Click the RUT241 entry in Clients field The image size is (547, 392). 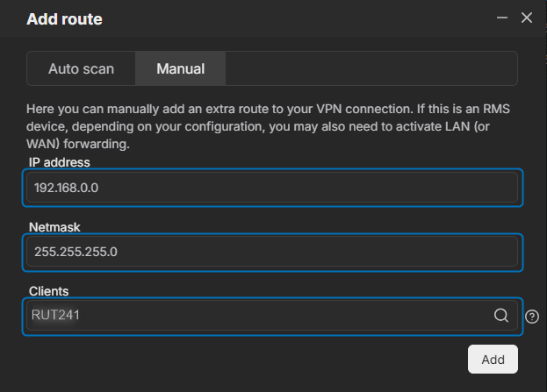click(55, 315)
